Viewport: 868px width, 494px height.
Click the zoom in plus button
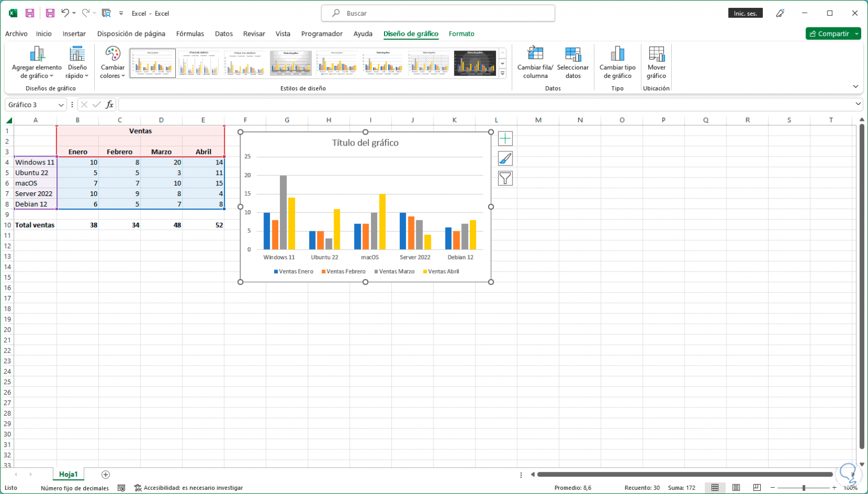coord(834,488)
